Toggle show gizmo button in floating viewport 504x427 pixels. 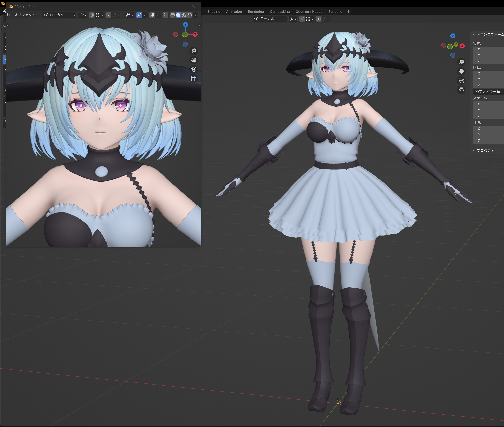click(139, 15)
